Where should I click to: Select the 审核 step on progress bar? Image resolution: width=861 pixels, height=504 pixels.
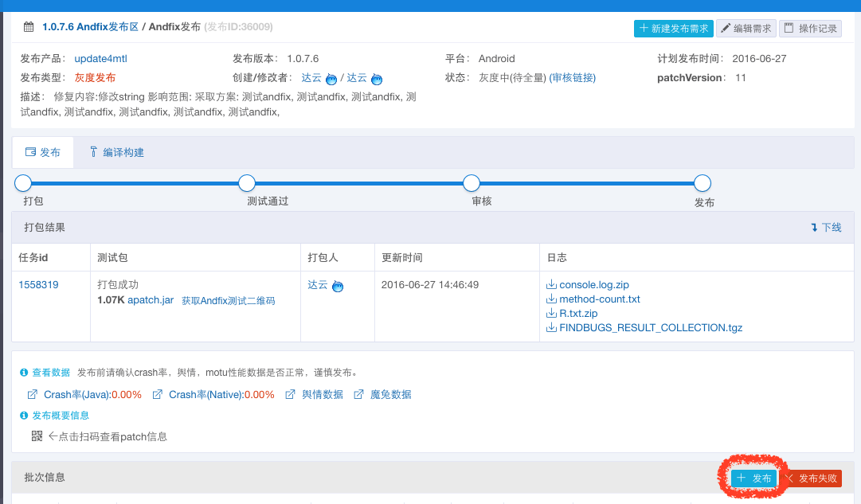(472, 183)
